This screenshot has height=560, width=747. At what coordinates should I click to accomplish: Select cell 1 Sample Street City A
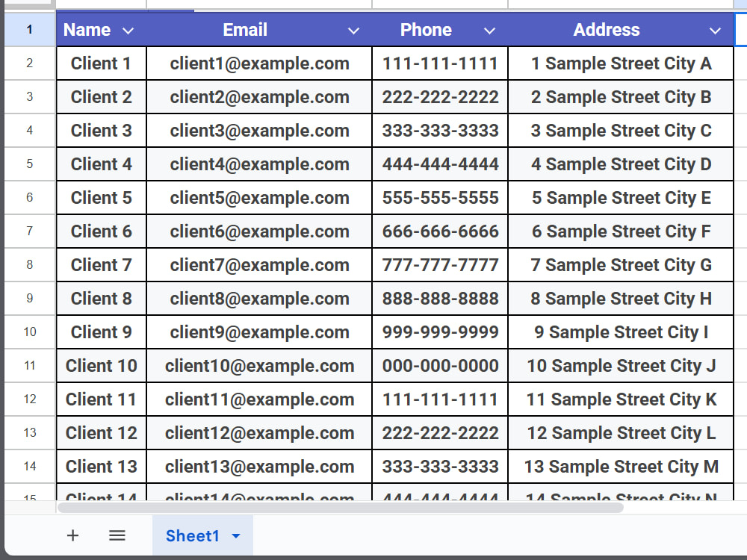click(621, 63)
